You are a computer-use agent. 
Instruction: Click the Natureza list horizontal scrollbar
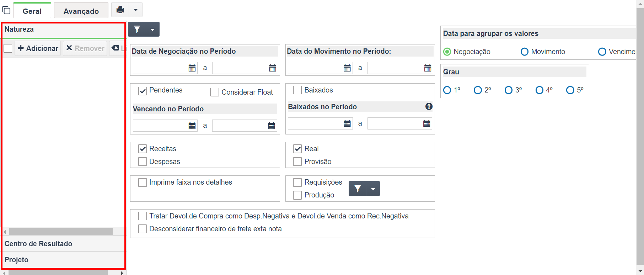tap(61, 232)
